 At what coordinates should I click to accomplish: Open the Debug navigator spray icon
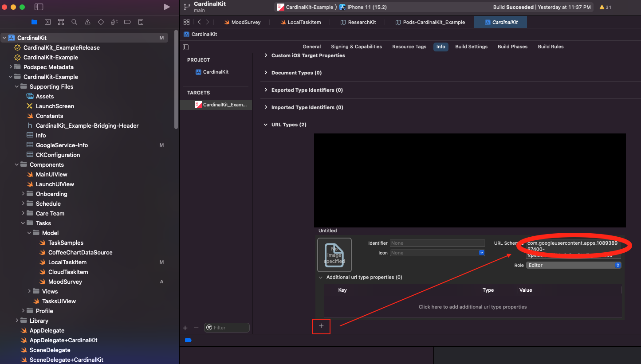114,22
